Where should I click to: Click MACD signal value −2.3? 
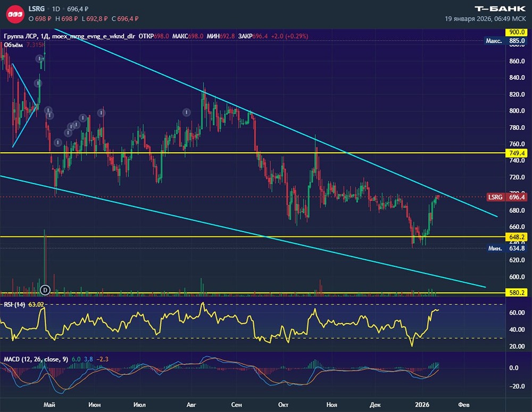point(103,359)
